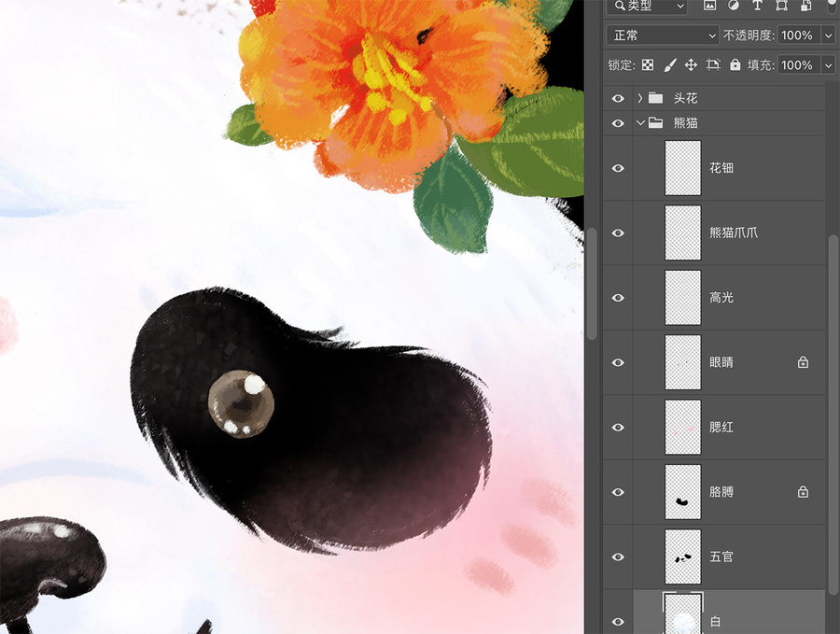Lock artboard nesting icon
This screenshot has width=840, height=634.
point(713,65)
